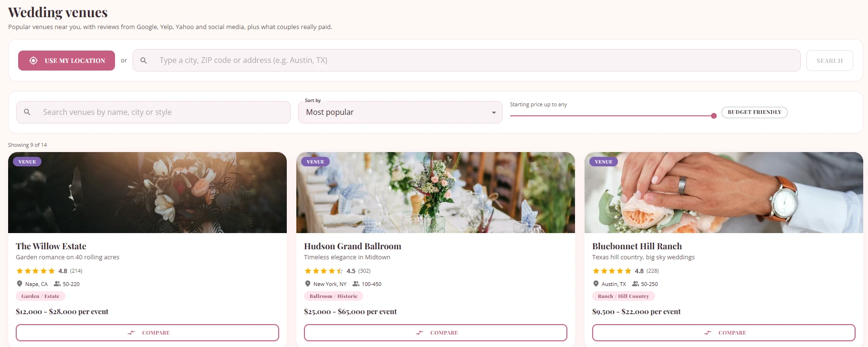
Task: Click the 50-250 guest capacity people icon
Action: click(x=636, y=284)
